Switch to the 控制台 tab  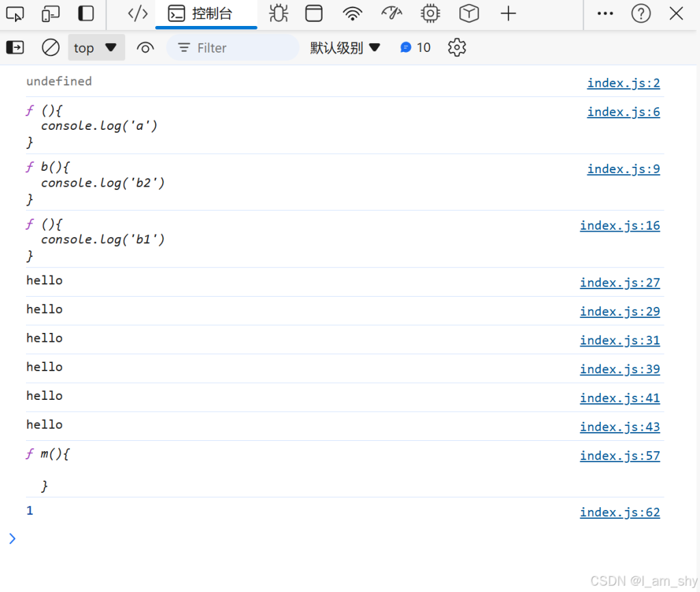tap(206, 14)
